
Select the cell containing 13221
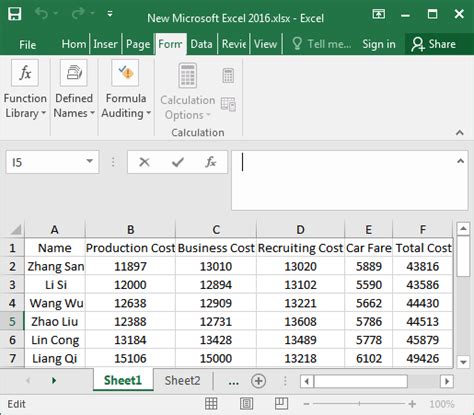click(x=300, y=303)
